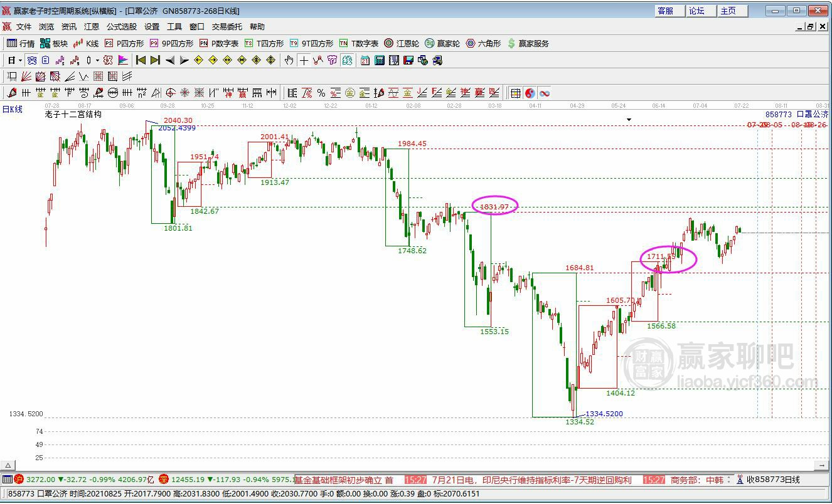Click the black right-pointing triangle icon
The image size is (832, 504).
click(x=184, y=60)
